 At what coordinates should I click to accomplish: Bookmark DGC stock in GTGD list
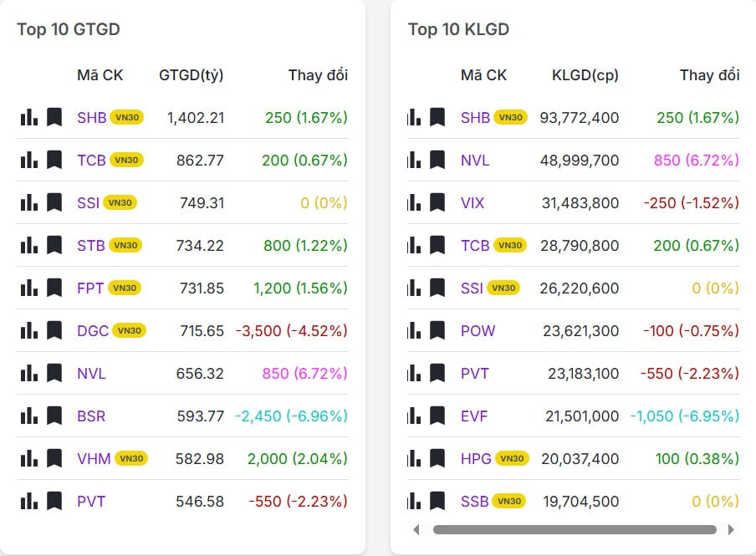[54, 330]
